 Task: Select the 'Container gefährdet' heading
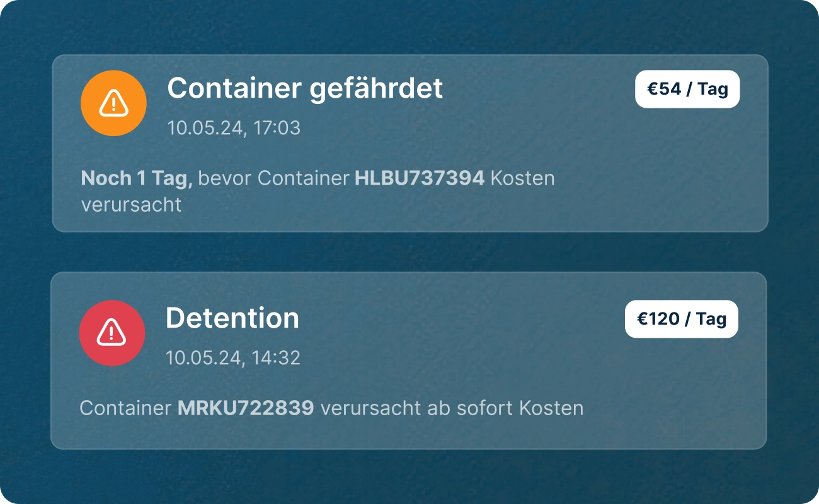pos(305,89)
